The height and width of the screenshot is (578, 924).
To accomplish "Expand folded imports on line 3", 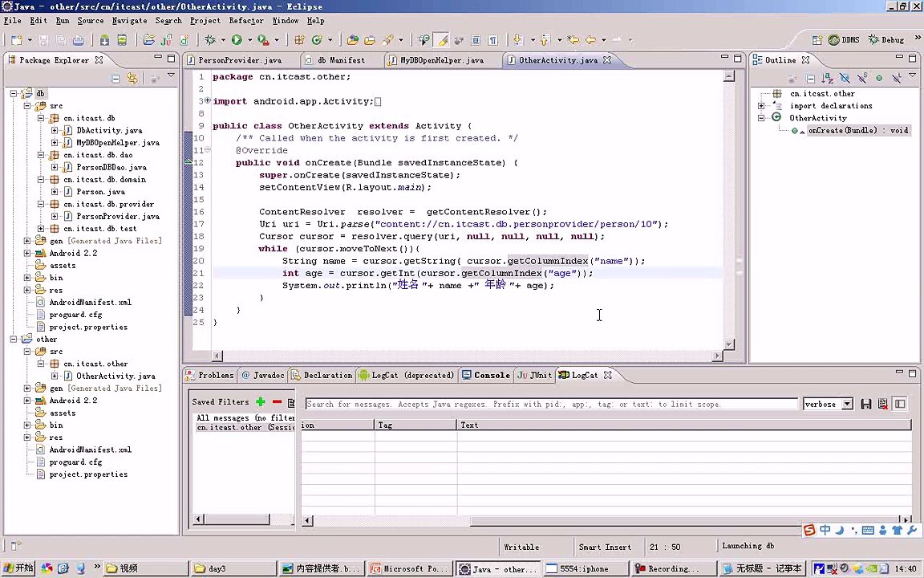I will [x=208, y=101].
